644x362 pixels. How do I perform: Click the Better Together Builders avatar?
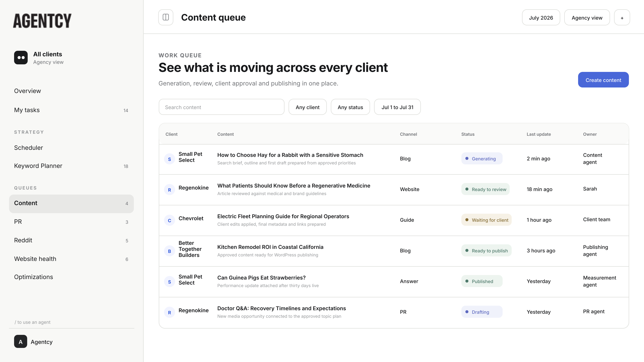click(x=170, y=251)
